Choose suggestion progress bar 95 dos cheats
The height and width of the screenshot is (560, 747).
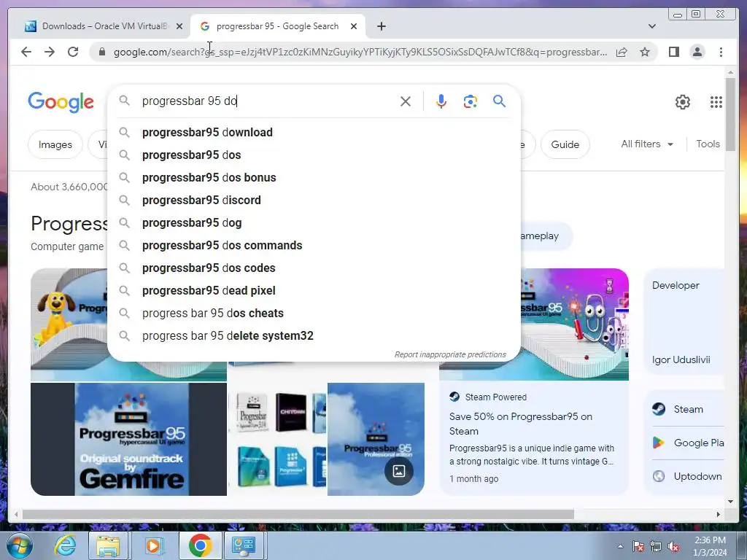[x=314, y=314]
